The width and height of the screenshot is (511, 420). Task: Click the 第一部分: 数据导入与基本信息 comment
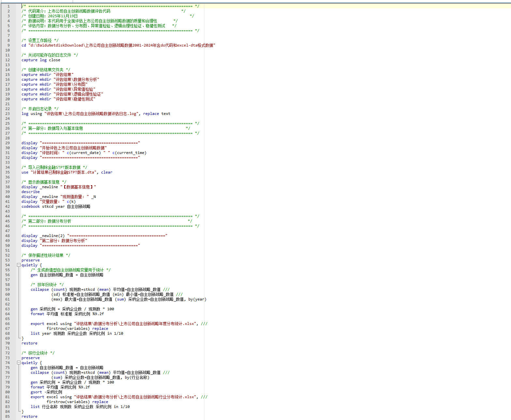click(106, 128)
